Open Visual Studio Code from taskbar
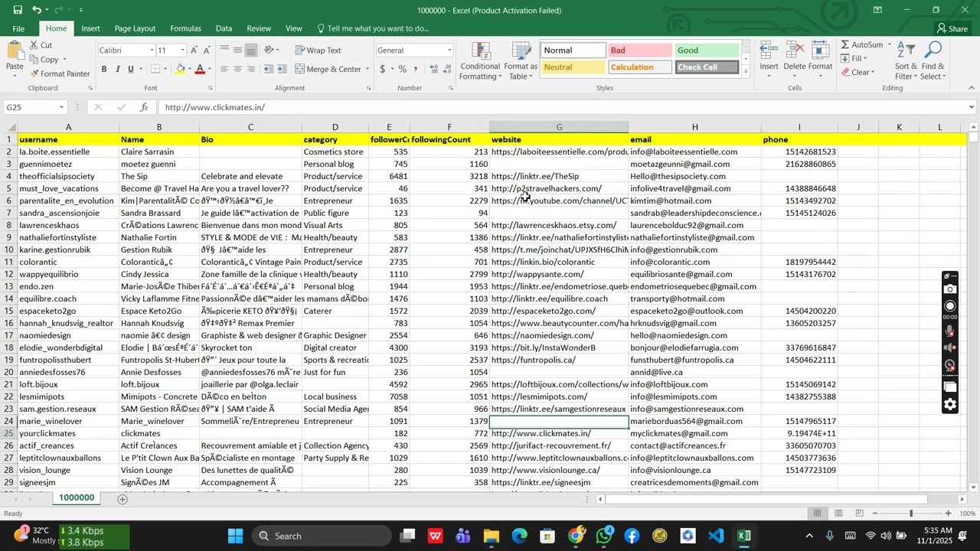 click(716, 536)
